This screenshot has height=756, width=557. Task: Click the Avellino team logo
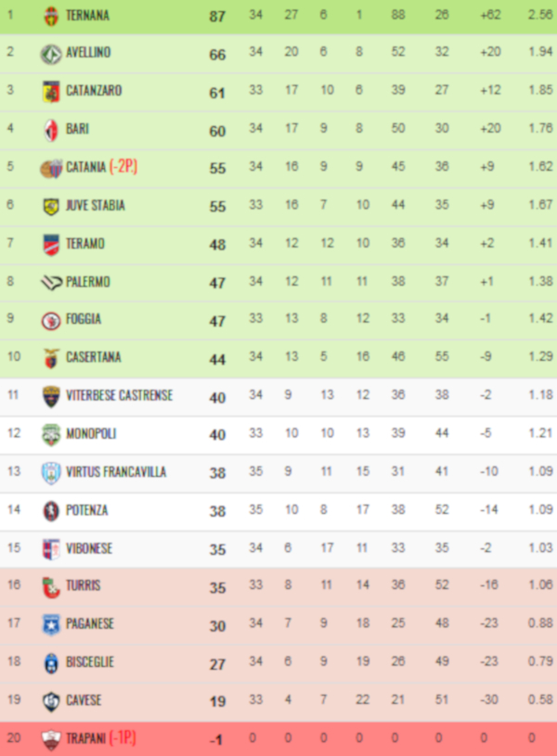click(51, 54)
